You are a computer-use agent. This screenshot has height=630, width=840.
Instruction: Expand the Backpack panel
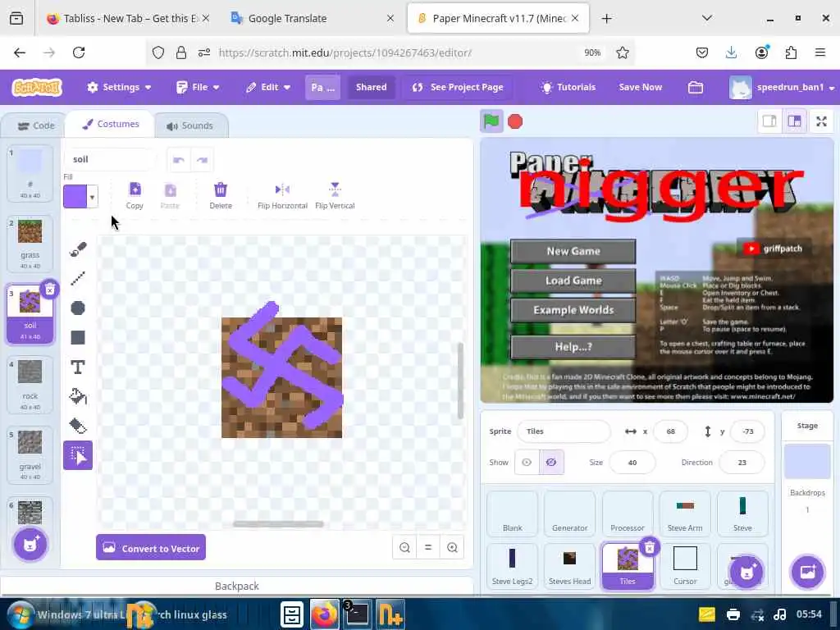pos(237,586)
